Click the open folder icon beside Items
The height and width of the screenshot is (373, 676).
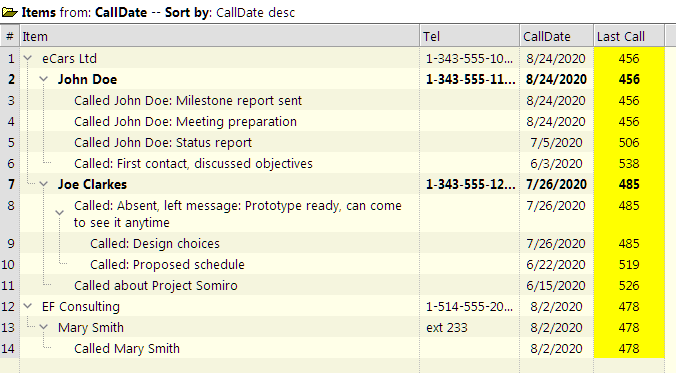point(9,12)
